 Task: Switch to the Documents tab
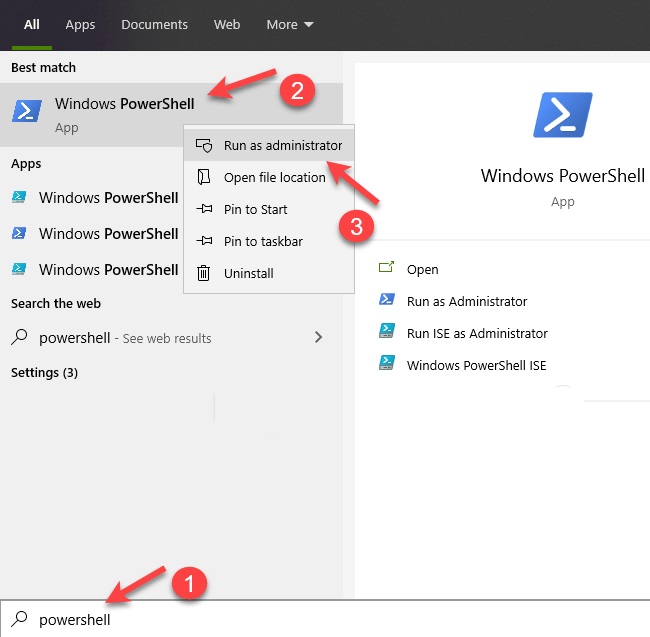154,24
